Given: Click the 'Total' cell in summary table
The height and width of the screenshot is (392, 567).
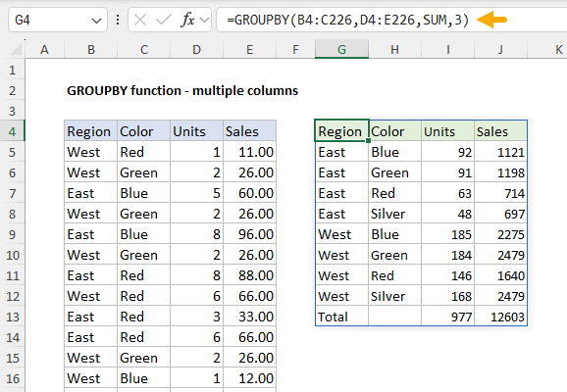Looking at the screenshot, I should point(341,317).
